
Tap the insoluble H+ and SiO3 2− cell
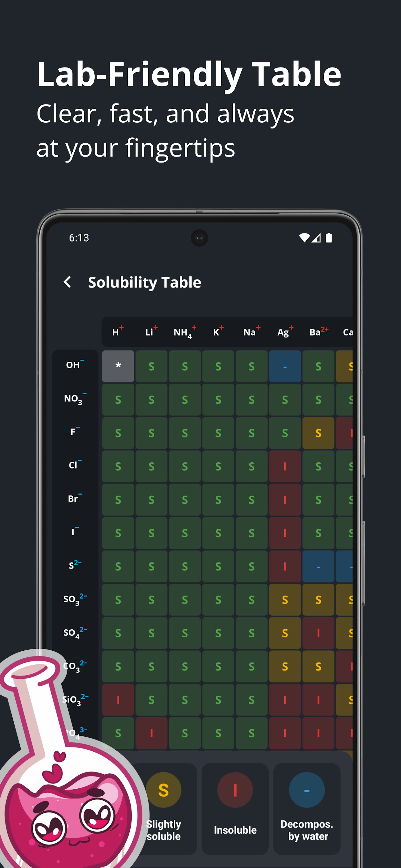118,700
